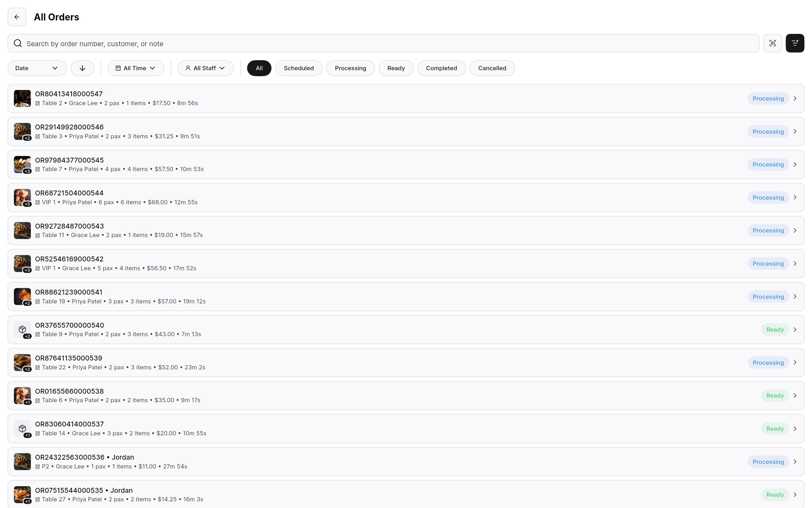Expand the All Time date range dropdown

136,68
